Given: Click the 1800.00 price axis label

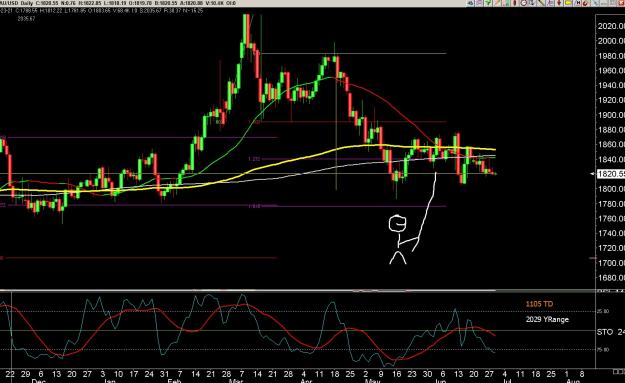Looking at the screenshot, I should pos(611,189).
